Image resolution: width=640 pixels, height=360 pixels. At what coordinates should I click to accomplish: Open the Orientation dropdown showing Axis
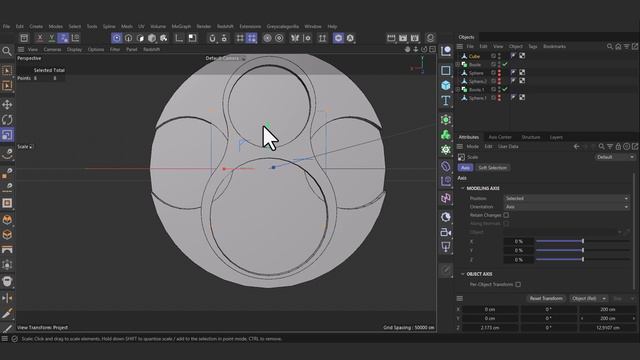coord(567,207)
